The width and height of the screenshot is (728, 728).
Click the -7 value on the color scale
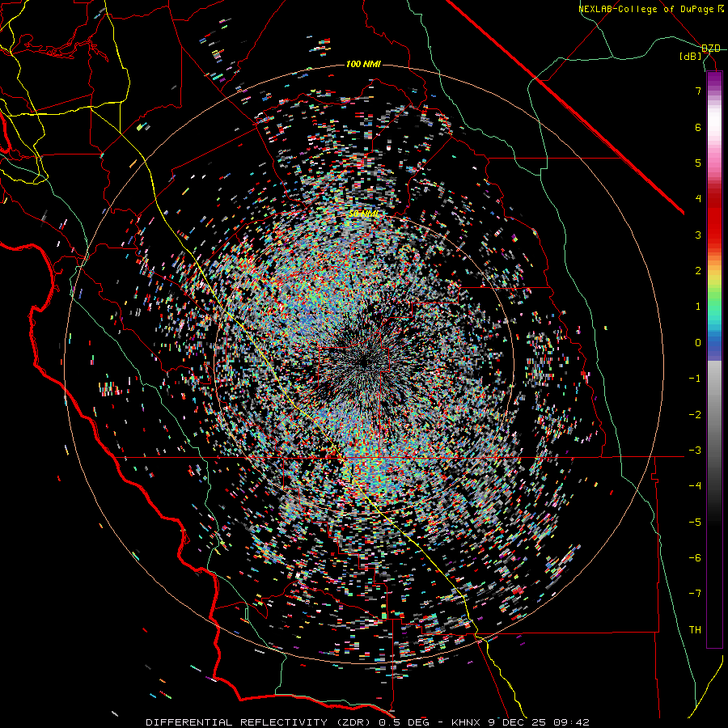click(695, 594)
